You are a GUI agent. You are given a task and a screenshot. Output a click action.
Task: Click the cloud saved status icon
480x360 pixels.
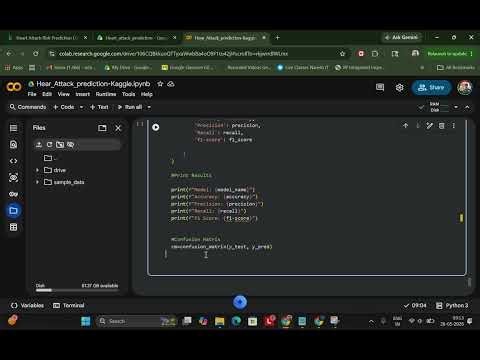click(x=171, y=84)
